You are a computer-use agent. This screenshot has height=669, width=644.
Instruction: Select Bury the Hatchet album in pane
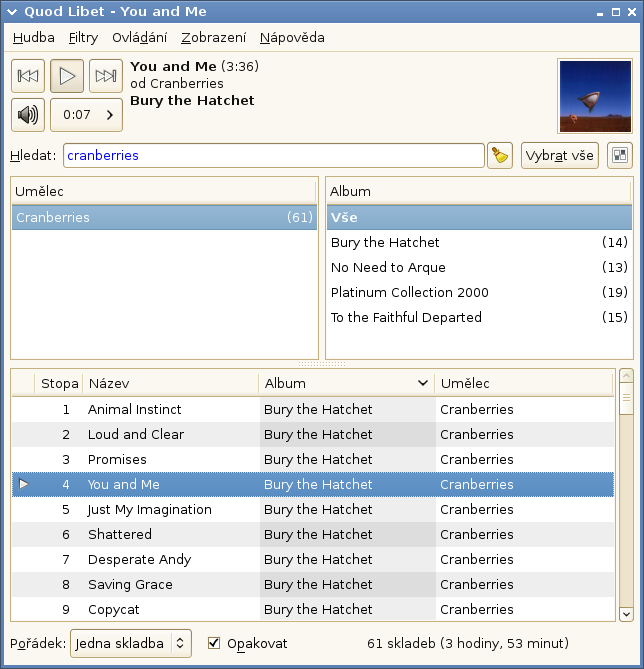[x=479, y=242]
